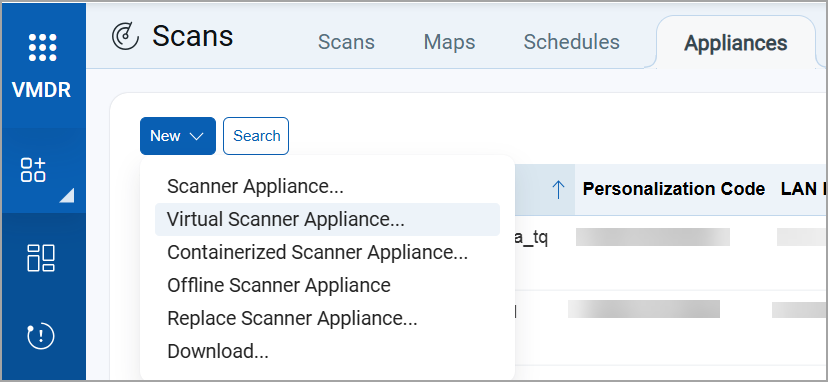Expand the New dropdown button
828x382 pixels.
pos(177,136)
